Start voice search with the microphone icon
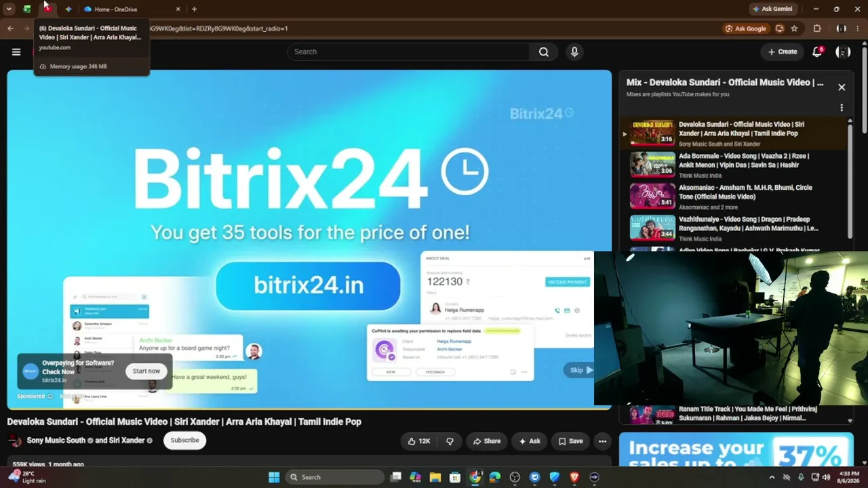 pyautogui.click(x=574, y=52)
